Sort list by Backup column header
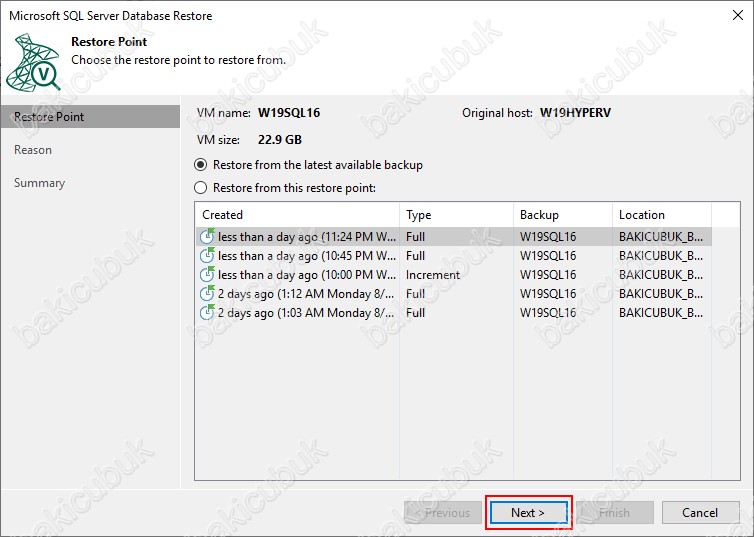This screenshot has height=537, width=754. tap(563, 215)
